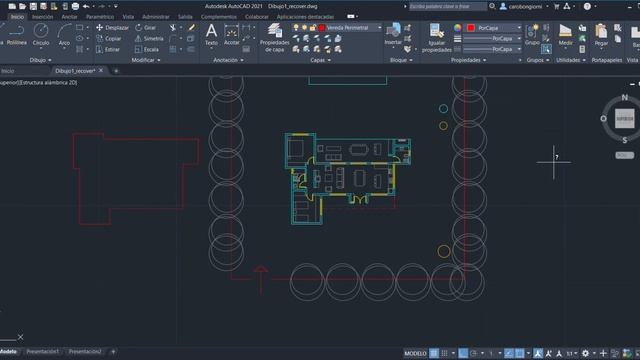Toggle the drawing grid display in status bar
The width and height of the screenshot is (640, 360).
(434, 353)
